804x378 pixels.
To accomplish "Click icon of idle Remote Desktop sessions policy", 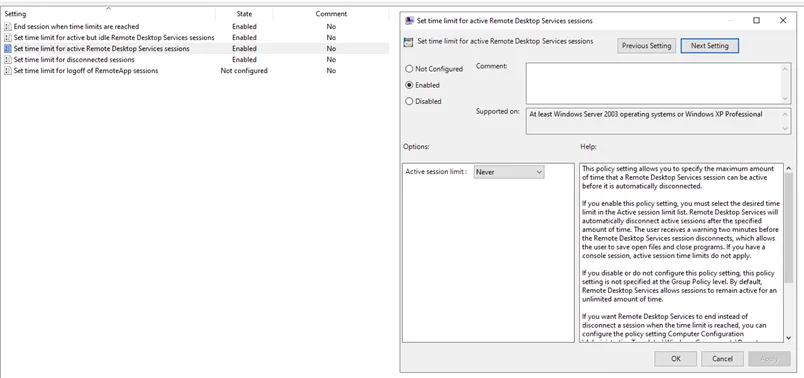I will [x=7, y=38].
